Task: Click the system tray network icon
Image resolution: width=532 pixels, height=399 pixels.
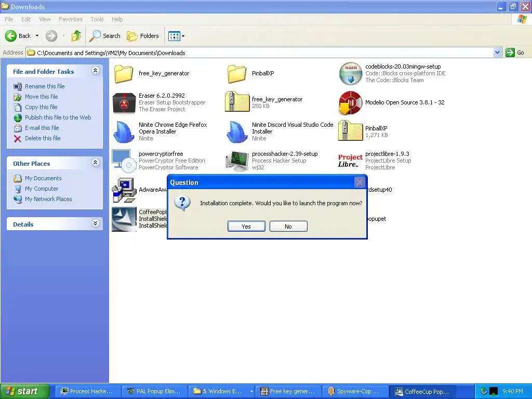Action: tap(484, 391)
